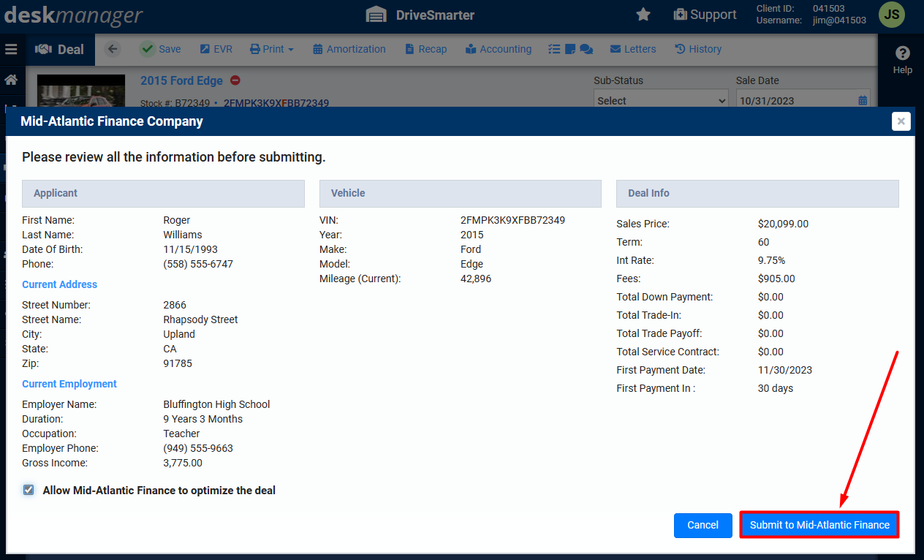This screenshot has width=924, height=560.
Task: Click the sales price $20,099.00
Action: [x=783, y=224]
